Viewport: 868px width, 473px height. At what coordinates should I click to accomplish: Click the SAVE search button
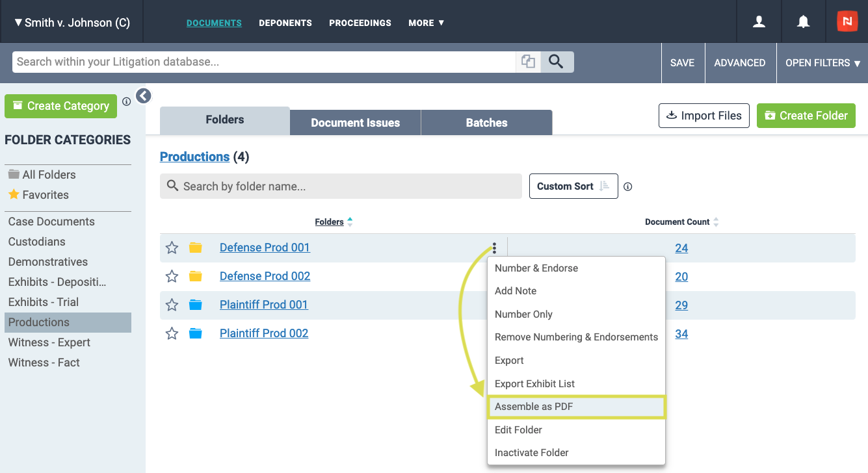(x=682, y=63)
